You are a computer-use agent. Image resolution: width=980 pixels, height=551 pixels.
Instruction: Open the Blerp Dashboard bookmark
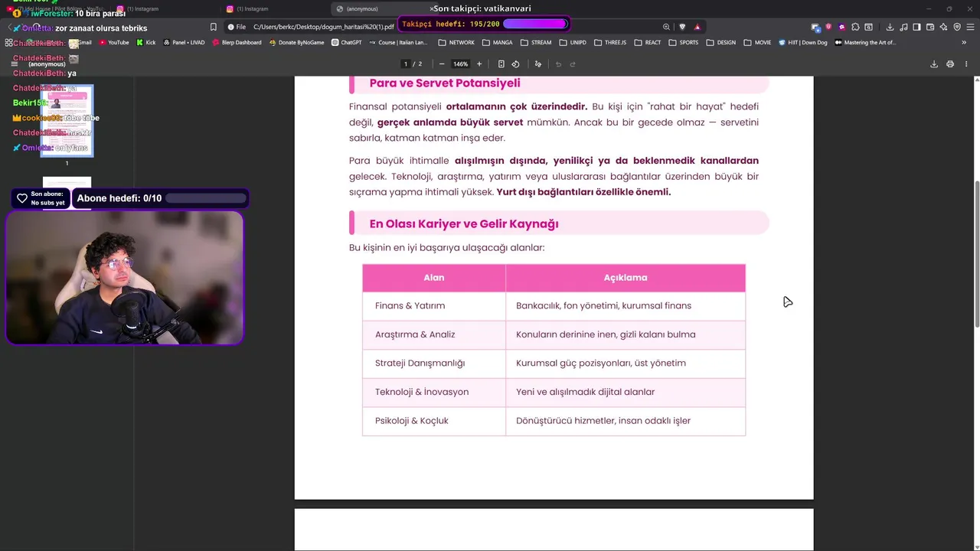pos(237,43)
